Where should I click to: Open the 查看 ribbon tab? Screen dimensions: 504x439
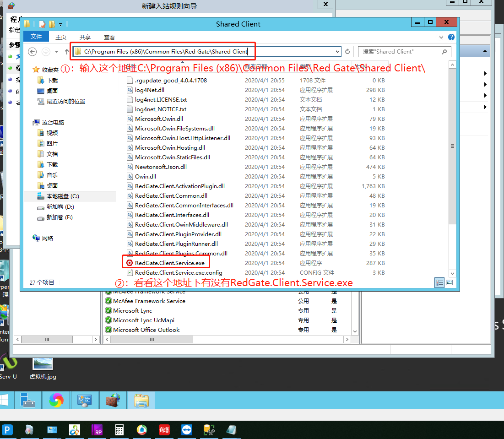[x=109, y=37]
